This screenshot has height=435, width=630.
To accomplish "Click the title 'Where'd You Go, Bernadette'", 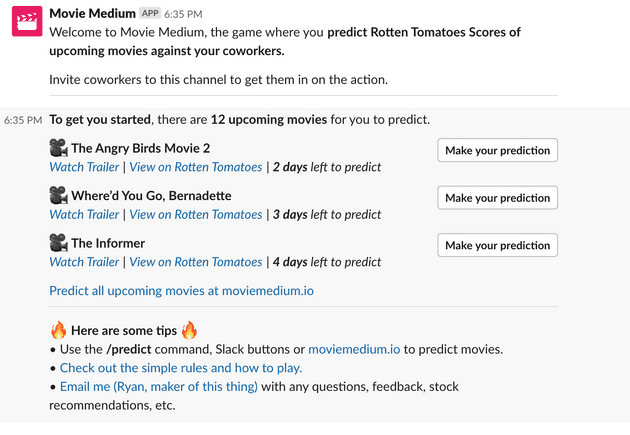I will pyautogui.click(x=151, y=196).
